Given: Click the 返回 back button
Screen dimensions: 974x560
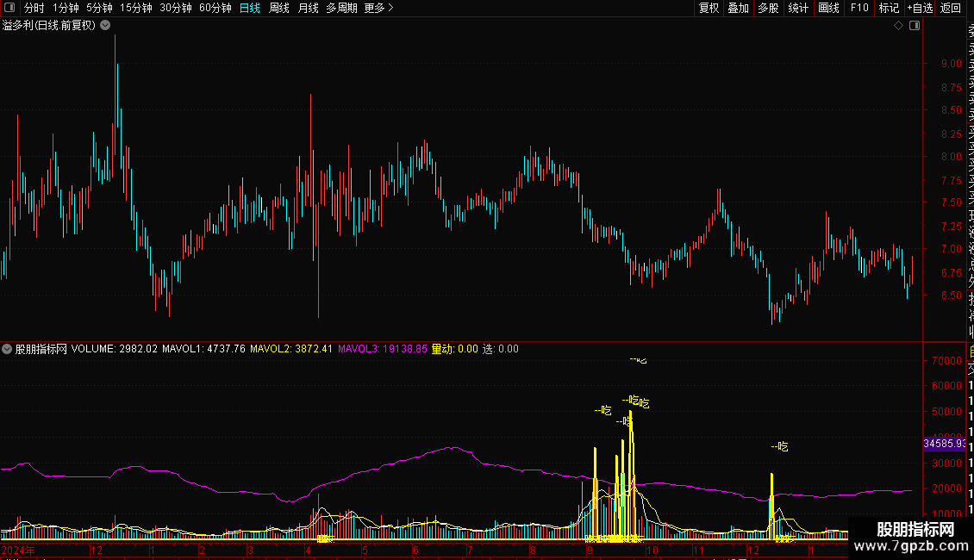Looking at the screenshot, I should click(x=951, y=8).
